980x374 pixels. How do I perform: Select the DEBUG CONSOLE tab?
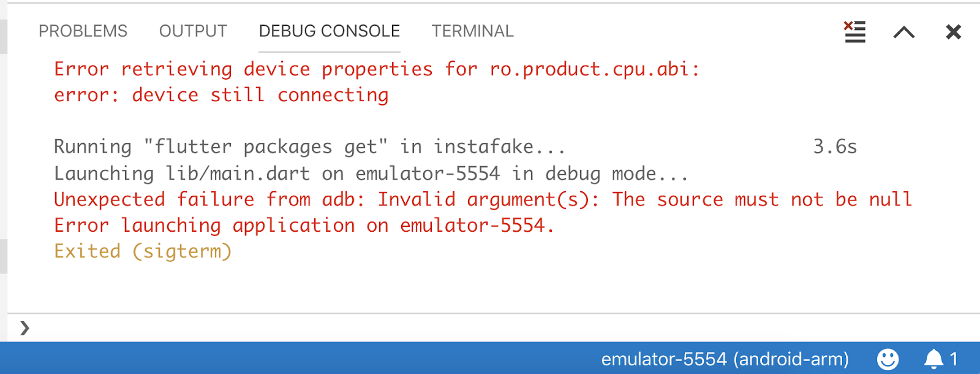(x=330, y=31)
